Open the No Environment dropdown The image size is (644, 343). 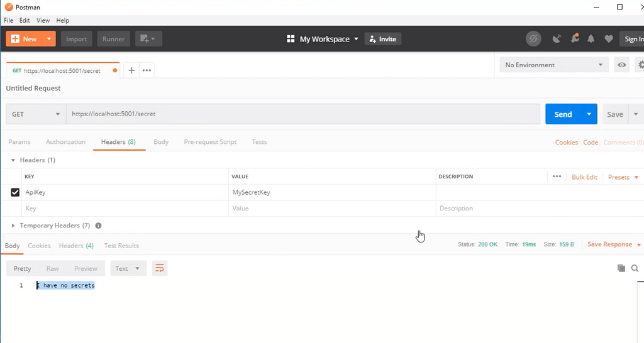pos(553,65)
